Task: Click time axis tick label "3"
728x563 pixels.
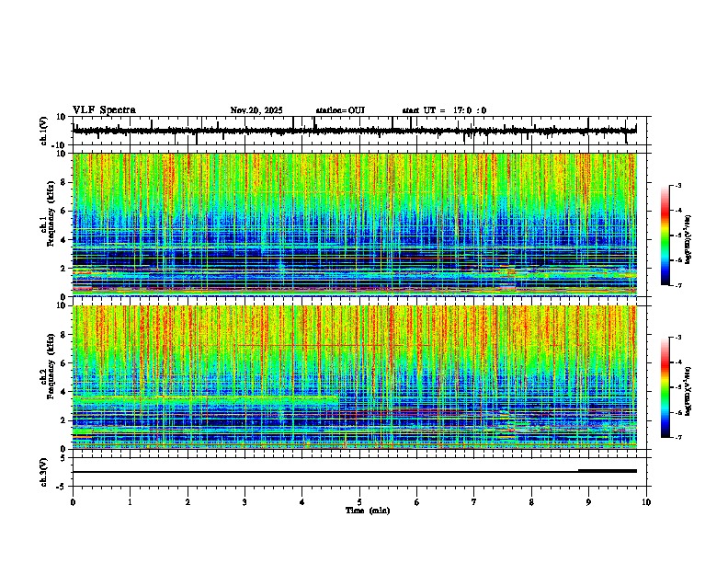Action: tap(245, 502)
